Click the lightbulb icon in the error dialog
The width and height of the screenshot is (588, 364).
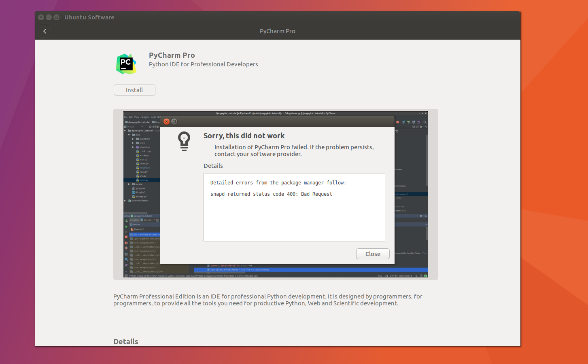[x=184, y=141]
